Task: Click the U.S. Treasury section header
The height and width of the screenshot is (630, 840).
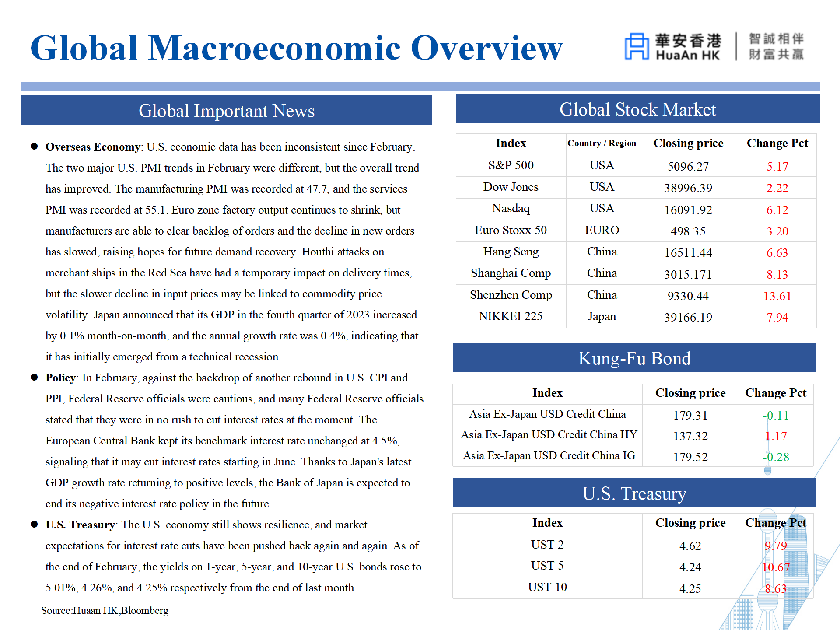Action: tap(634, 493)
